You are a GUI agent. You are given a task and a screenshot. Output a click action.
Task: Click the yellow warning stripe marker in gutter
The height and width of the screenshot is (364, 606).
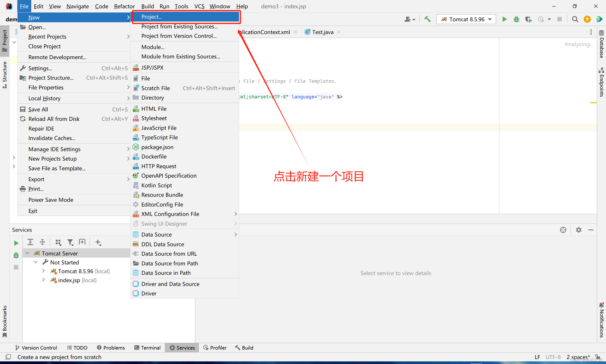pyautogui.click(x=593, y=102)
